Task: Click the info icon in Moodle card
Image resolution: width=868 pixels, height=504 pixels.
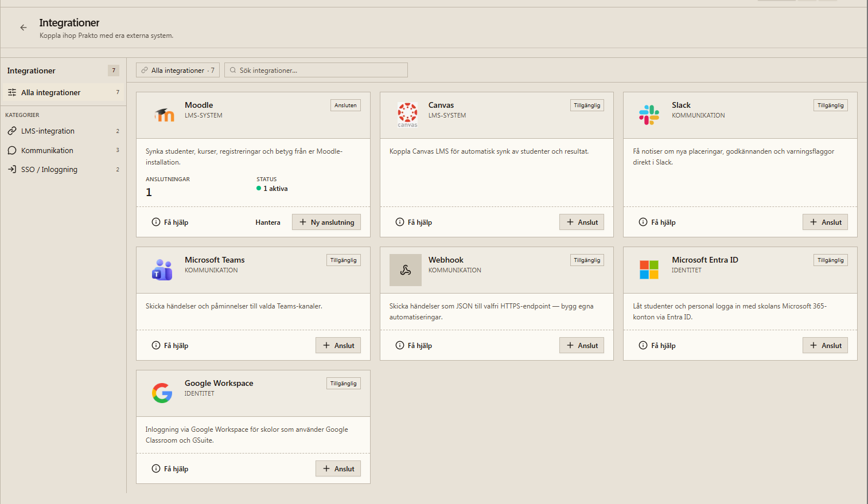Action: (x=156, y=222)
